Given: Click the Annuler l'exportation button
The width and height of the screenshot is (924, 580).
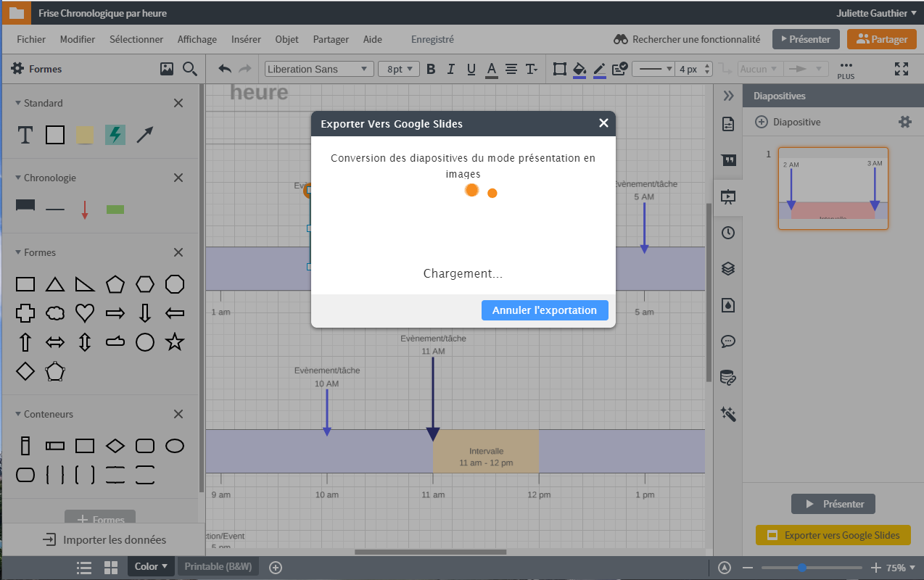Looking at the screenshot, I should [545, 310].
